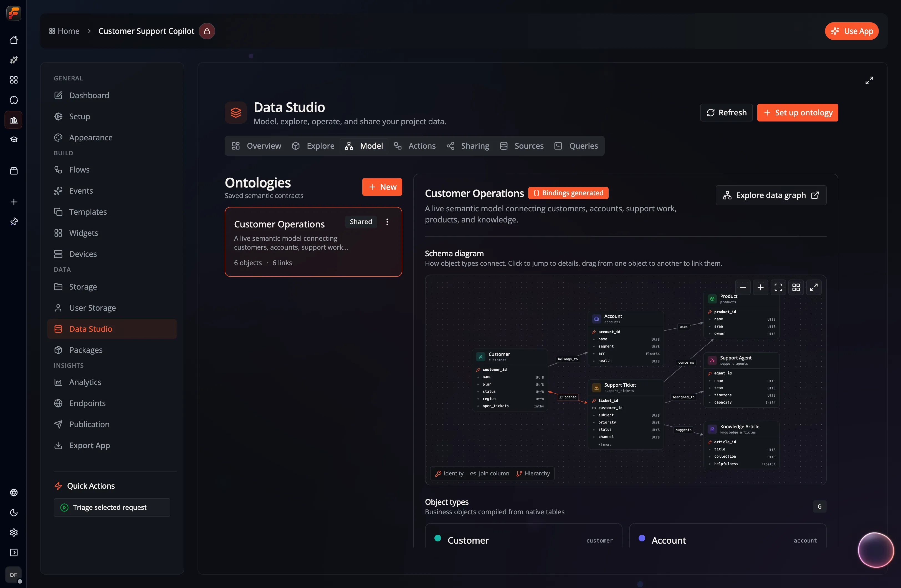Open the grid apps icon in left rail

(x=14, y=80)
